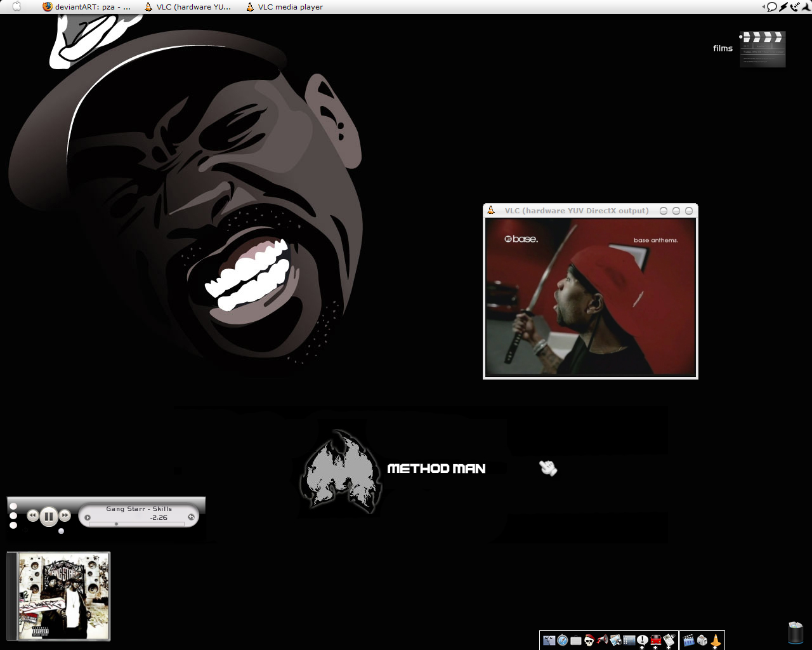The height and width of the screenshot is (650, 812).
Task: Open the red megaphone dock icon
Action: pyautogui.click(x=603, y=640)
